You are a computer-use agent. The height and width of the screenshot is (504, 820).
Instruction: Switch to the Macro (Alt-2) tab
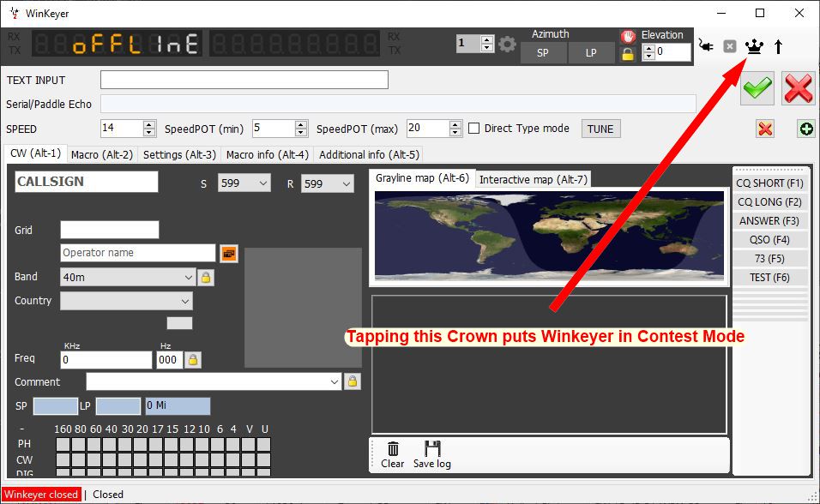point(102,155)
